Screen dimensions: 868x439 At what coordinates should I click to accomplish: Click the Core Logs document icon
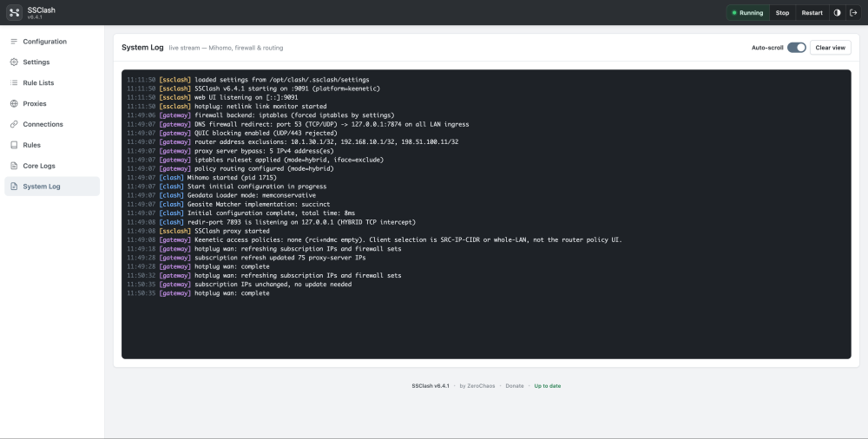pyautogui.click(x=14, y=166)
